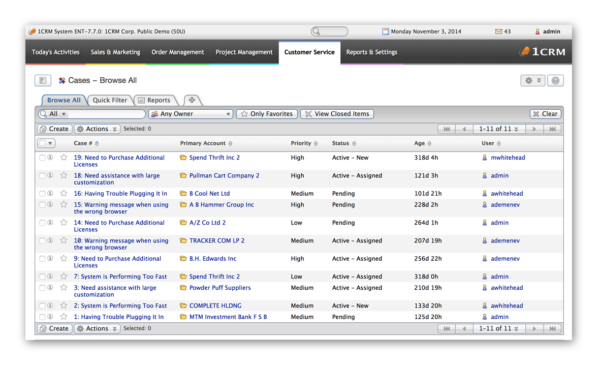Click the bottom Create button

click(x=55, y=328)
